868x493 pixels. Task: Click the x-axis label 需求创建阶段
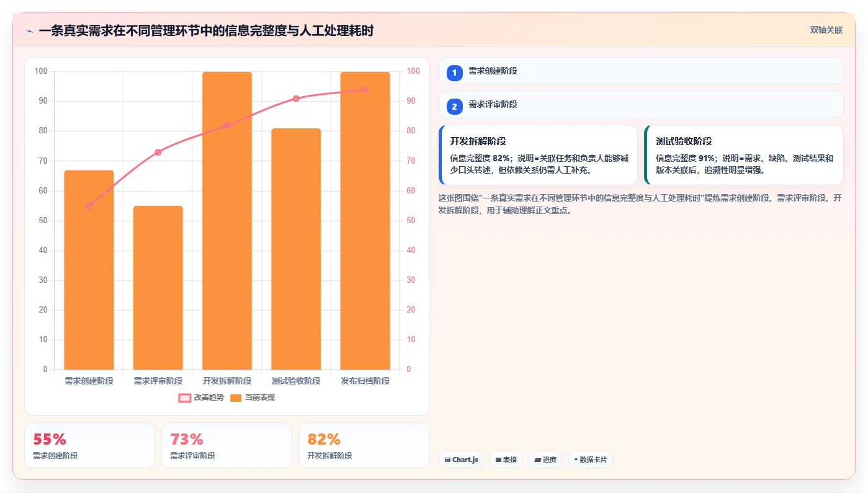click(x=89, y=381)
